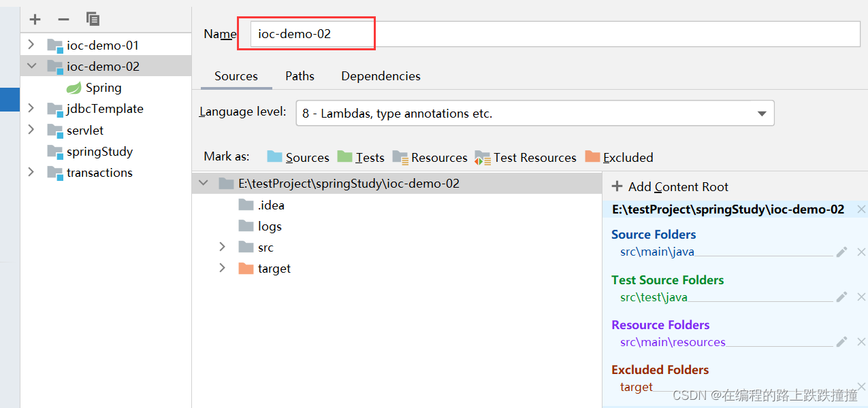Screen dimensions: 868x408
Task: Mark the folder as Tests
Action: pyautogui.click(x=361, y=157)
